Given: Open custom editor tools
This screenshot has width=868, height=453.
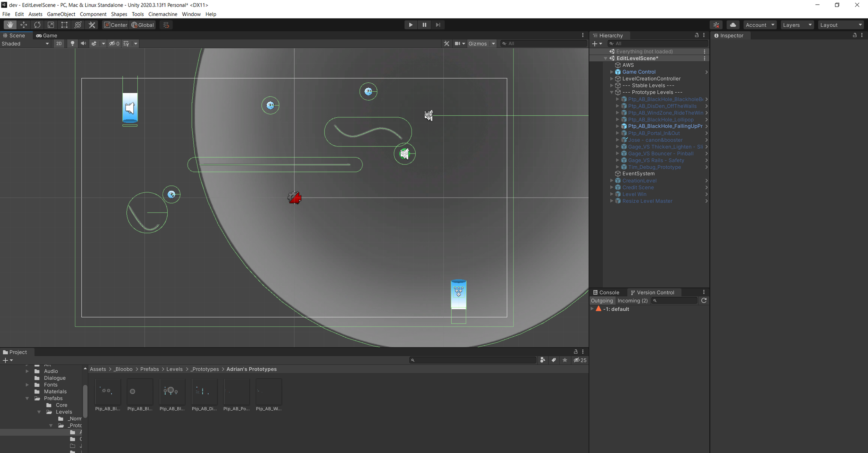Looking at the screenshot, I should point(92,25).
